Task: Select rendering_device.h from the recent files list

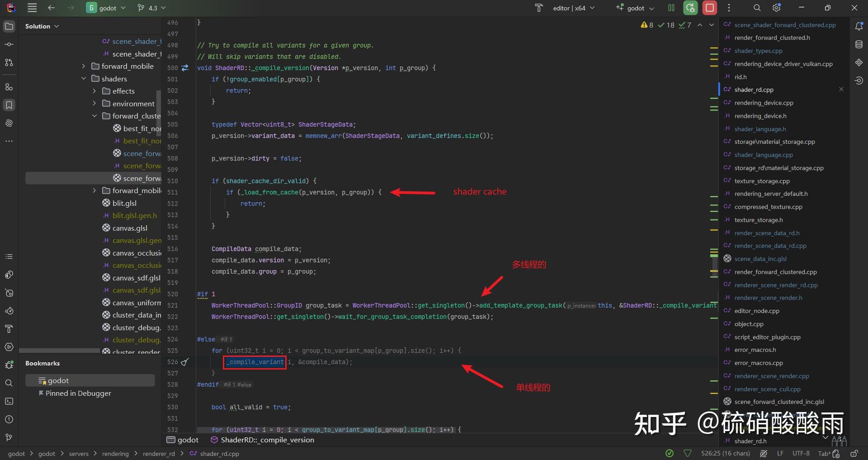Action: 759,116
